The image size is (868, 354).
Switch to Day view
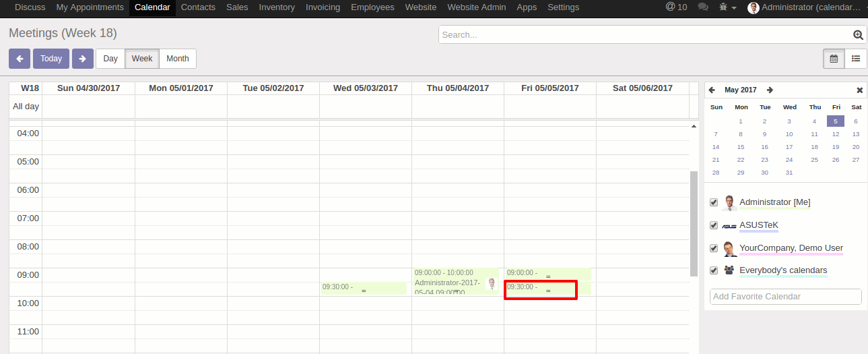(x=110, y=59)
